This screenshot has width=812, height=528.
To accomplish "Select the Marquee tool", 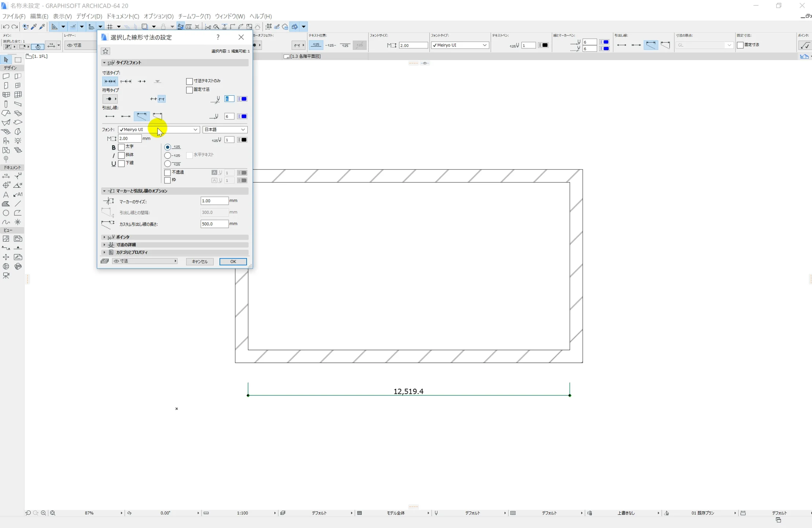I will [x=18, y=60].
